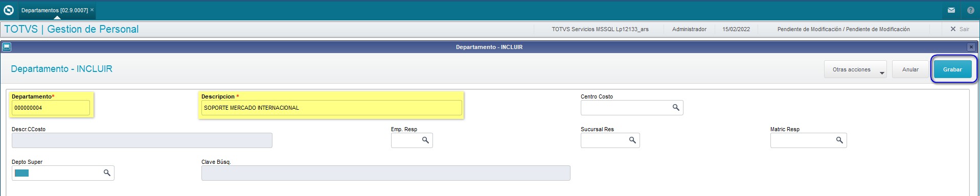Screen dimensions: 980x196
Task: Open the mail envelope icon
Action: click(951, 10)
